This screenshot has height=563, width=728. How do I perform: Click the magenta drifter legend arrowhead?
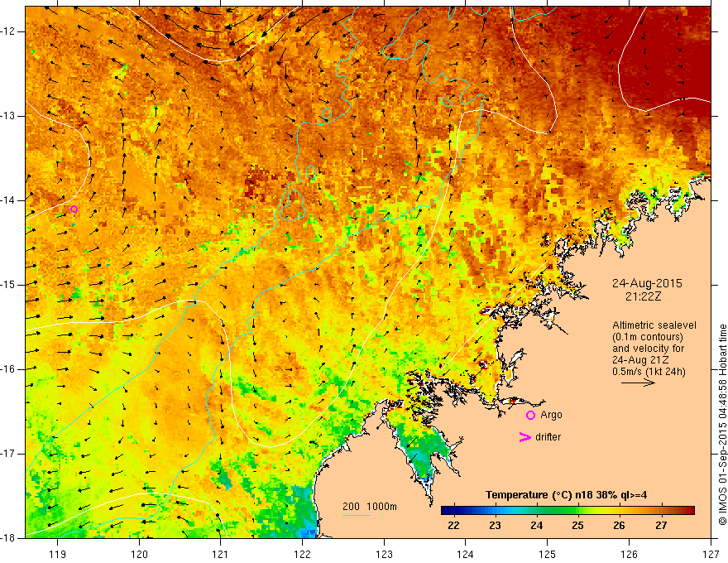coord(524,437)
